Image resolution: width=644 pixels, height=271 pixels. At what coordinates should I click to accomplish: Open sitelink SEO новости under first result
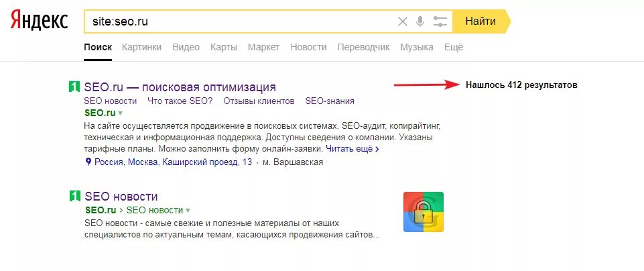pos(110,101)
